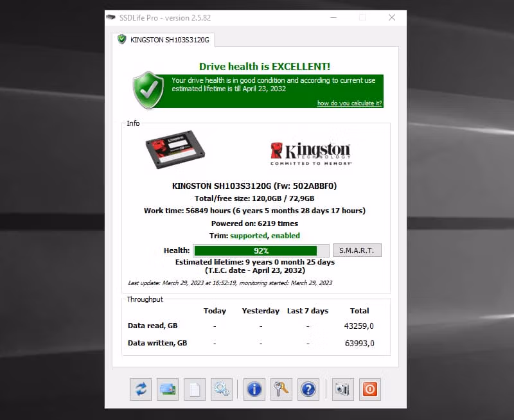Click the orange power icon
The height and width of the screenshot is (420, 514).
(370, 390)
